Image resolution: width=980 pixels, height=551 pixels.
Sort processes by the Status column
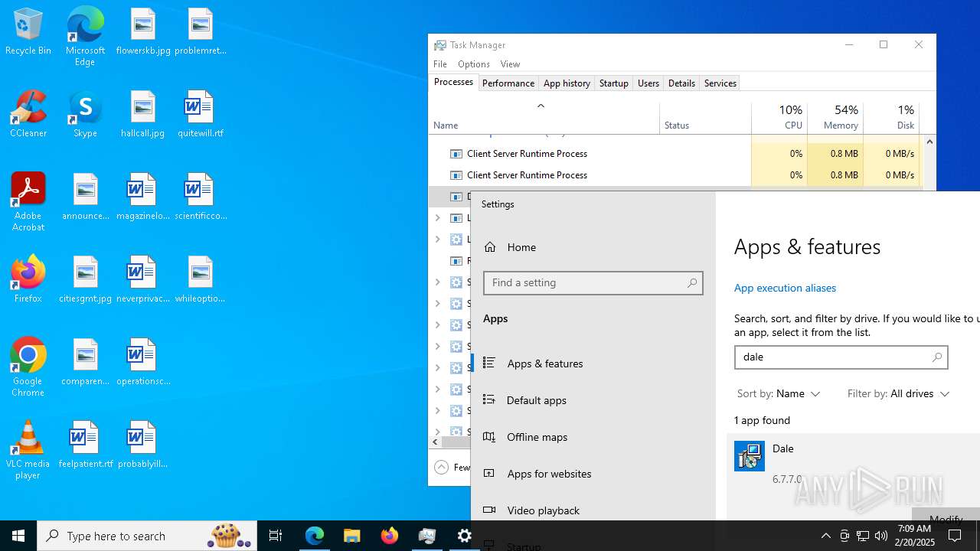click(705, 118)
